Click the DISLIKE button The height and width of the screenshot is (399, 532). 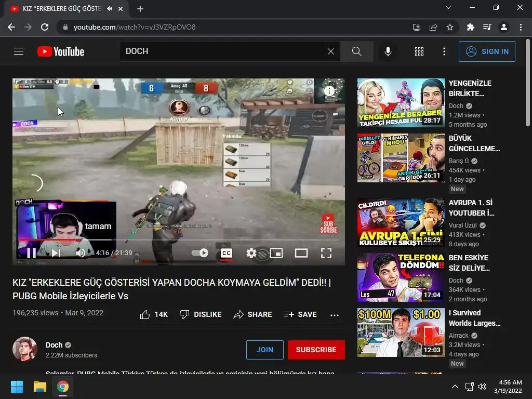tap(201, 314)
